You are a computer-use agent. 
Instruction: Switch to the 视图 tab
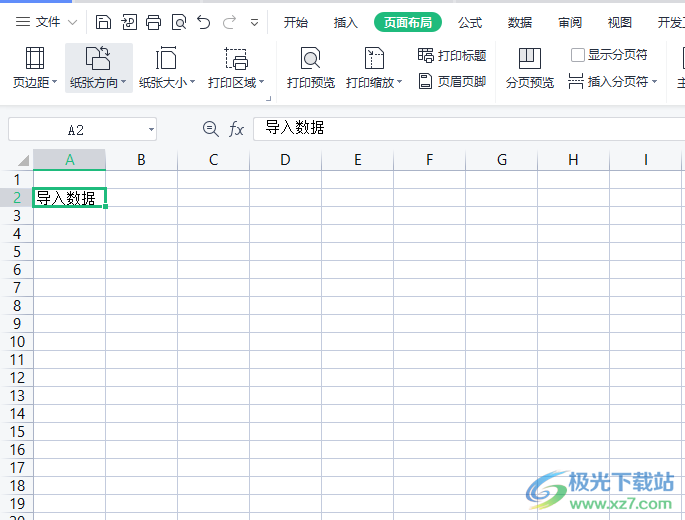pyautogui.click(x=620, y=22)
